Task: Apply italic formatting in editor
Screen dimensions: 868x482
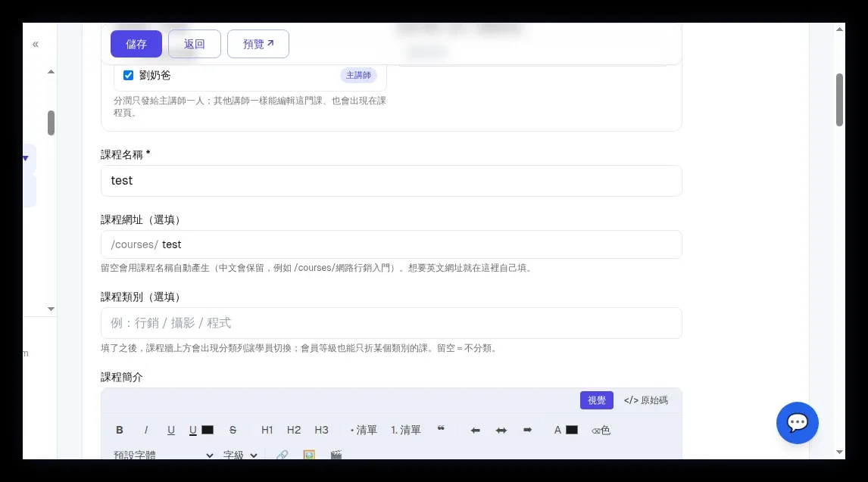Action: click(146, 430)
